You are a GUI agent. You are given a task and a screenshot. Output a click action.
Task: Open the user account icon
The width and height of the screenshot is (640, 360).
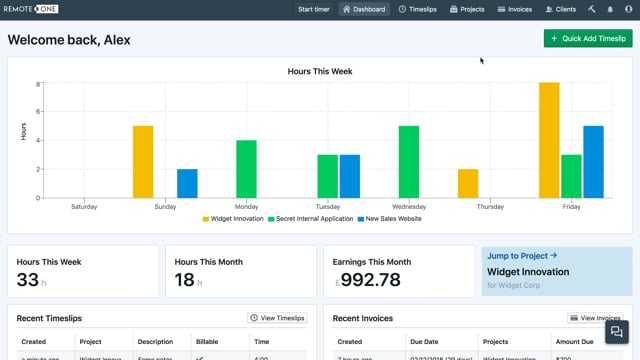(629, 9)
